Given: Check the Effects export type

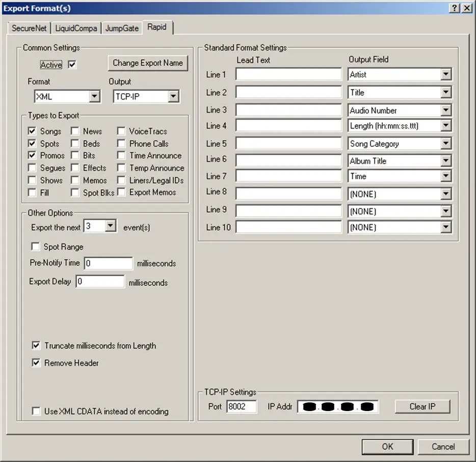Looking at the screenshot, I should (x=75, y=168).
